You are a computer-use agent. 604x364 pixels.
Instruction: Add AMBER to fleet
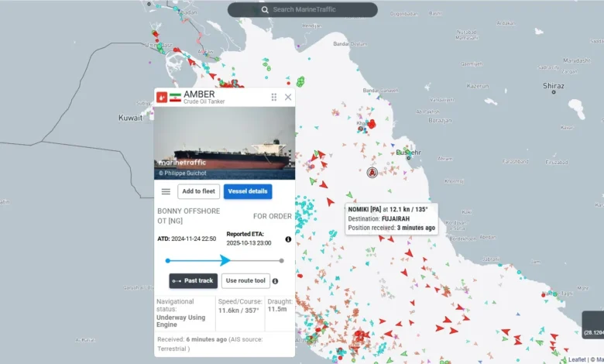tap(199, 191)
